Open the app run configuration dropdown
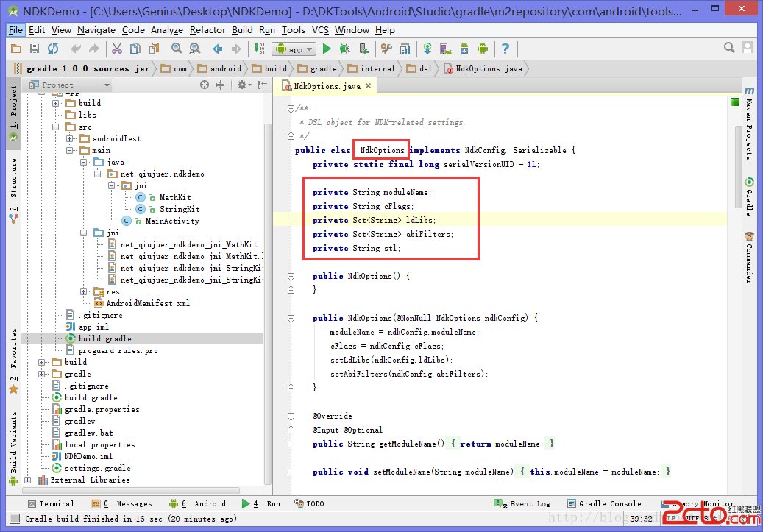The width and height of the screenshot is (763, 532). [x=294, y=49]
